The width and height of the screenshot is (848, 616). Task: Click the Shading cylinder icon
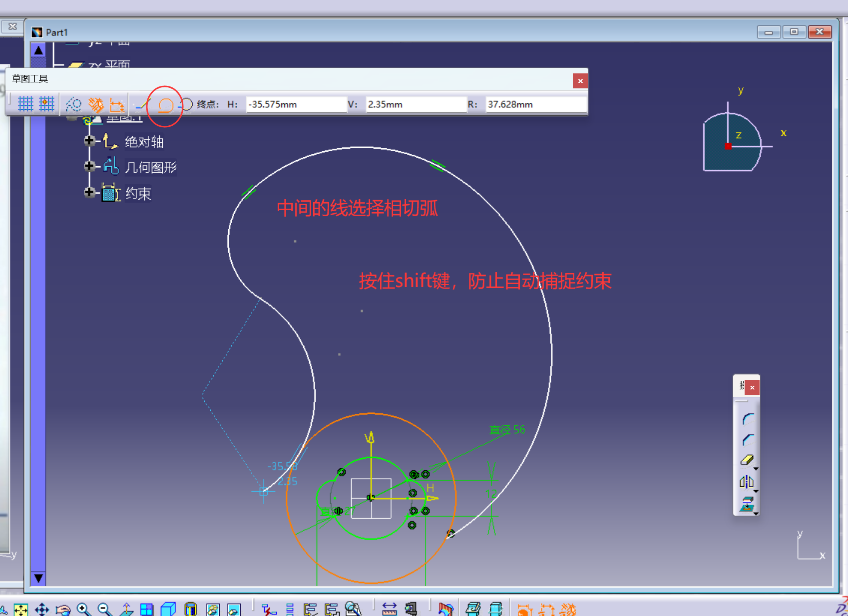tap(190, 610)
